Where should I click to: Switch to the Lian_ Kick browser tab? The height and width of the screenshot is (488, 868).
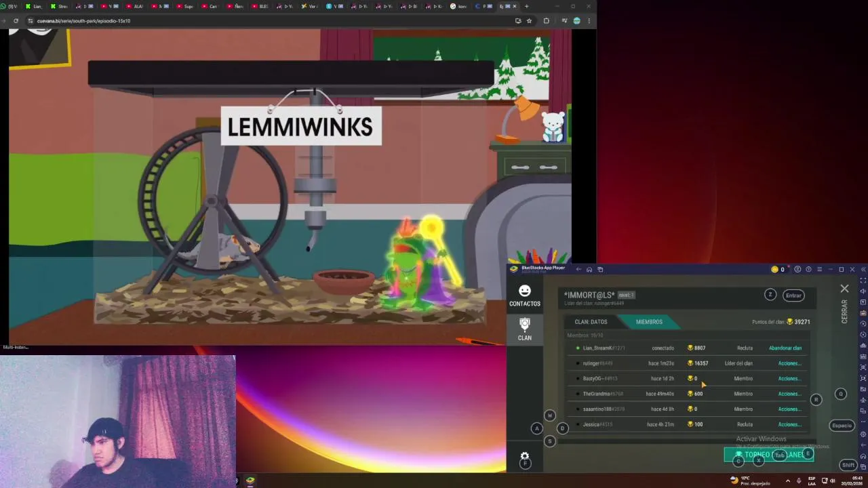coord(37,6)
